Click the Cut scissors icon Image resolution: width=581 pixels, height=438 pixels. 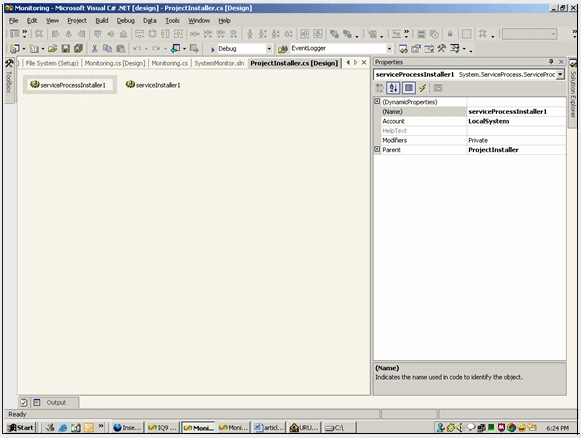[94, 49]
